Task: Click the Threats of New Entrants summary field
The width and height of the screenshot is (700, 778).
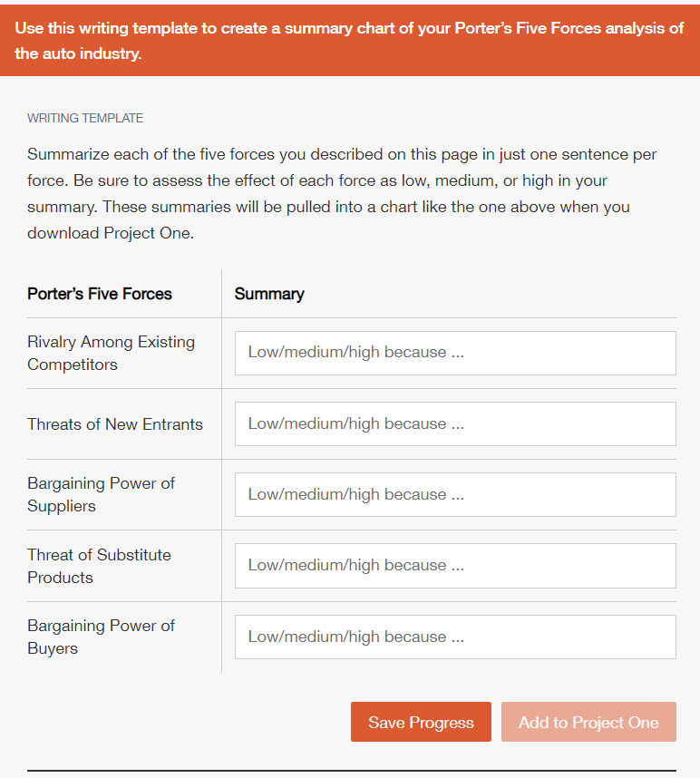Action: point(454,423)
